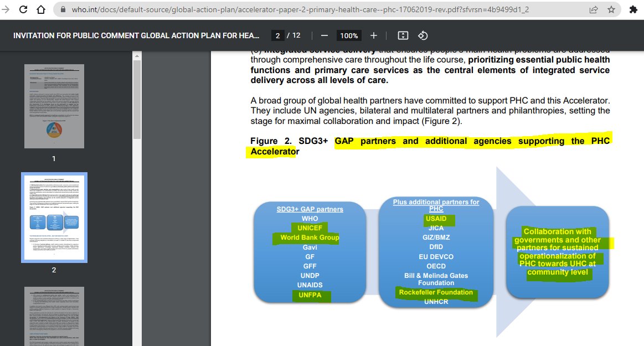Click highlighted 'World Bank Group' text
Viewport: 644px width, 346px height.
tap(310, 237)
